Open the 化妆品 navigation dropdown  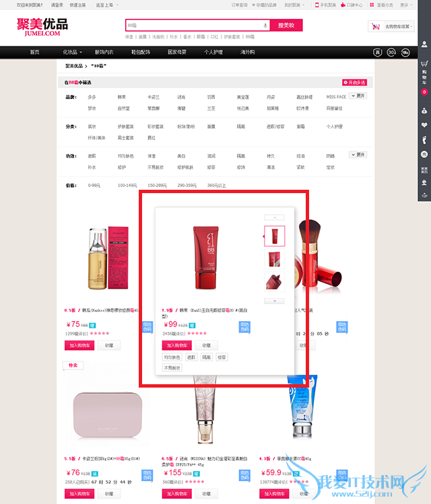(x=72, y=52)
